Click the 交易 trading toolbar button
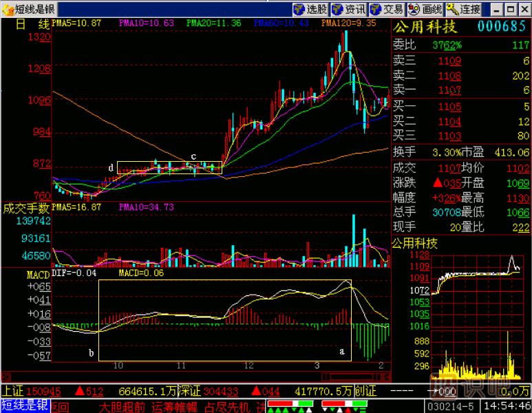532x413 pixels. coord(386,9)
